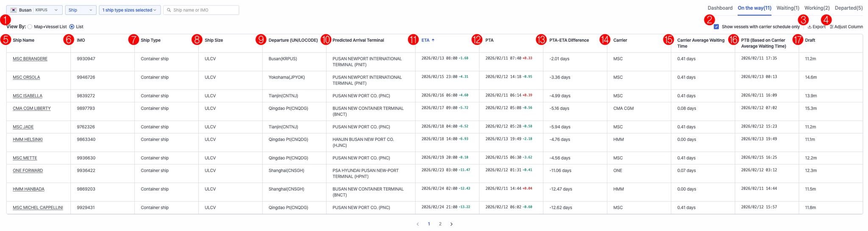
Task: Click Departure (UN/LOCODE) column header
Action: [293, 40]
